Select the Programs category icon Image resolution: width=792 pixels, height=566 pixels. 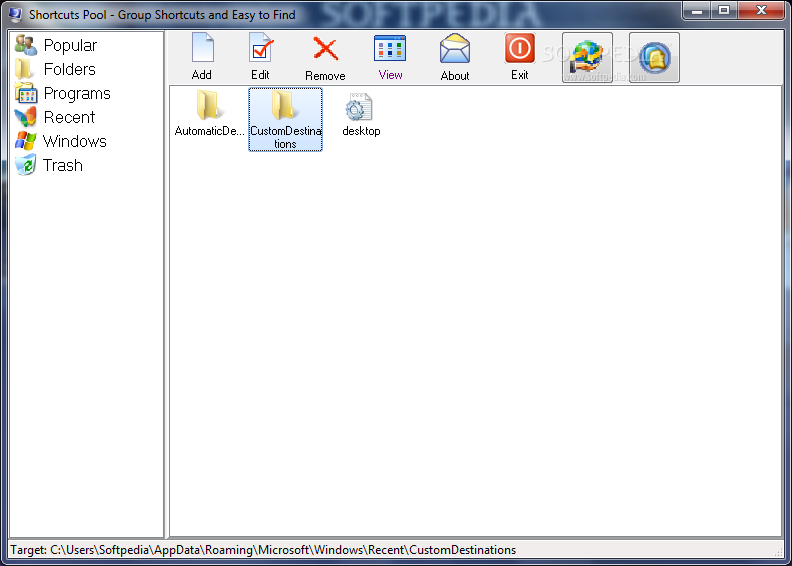(x=26, y=93)
